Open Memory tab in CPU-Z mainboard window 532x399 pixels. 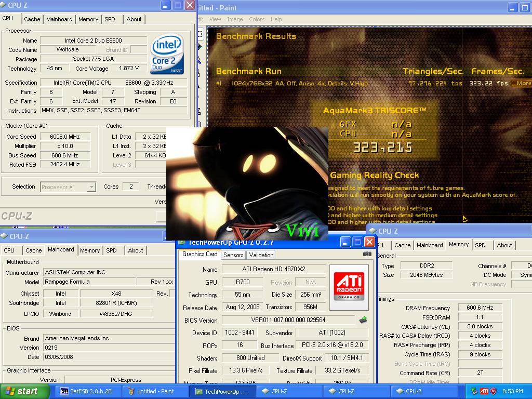tap(90, 250)
